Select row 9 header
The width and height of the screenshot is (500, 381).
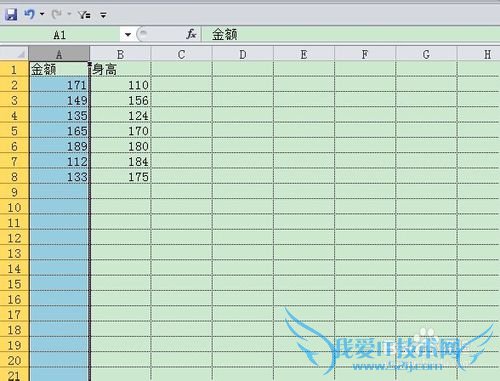(14, 192)
